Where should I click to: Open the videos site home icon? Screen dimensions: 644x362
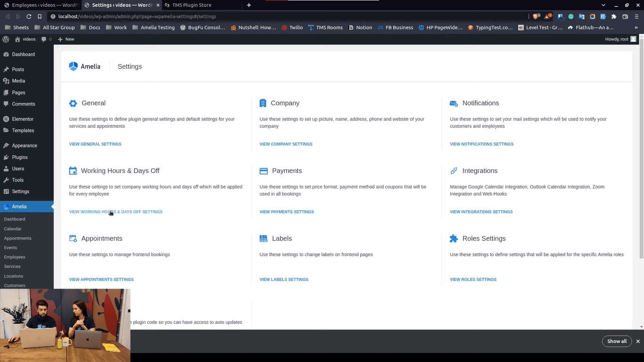[17, 39]
